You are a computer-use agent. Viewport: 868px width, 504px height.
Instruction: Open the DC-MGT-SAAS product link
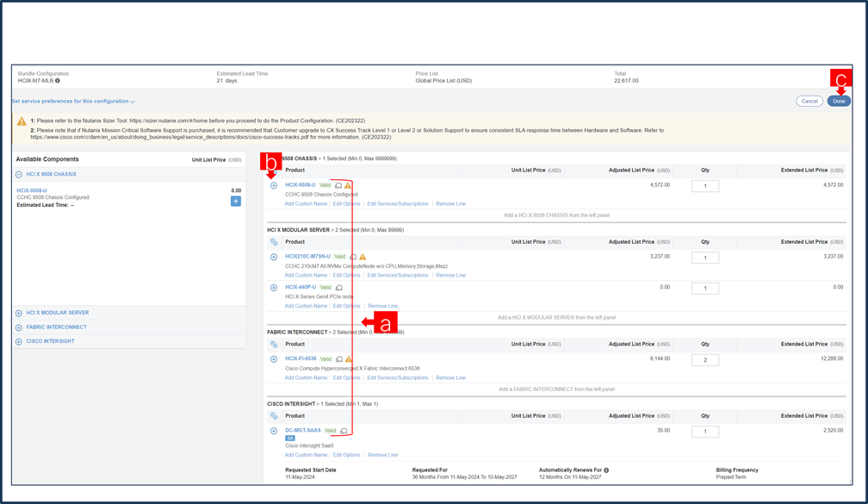(303, 431)
